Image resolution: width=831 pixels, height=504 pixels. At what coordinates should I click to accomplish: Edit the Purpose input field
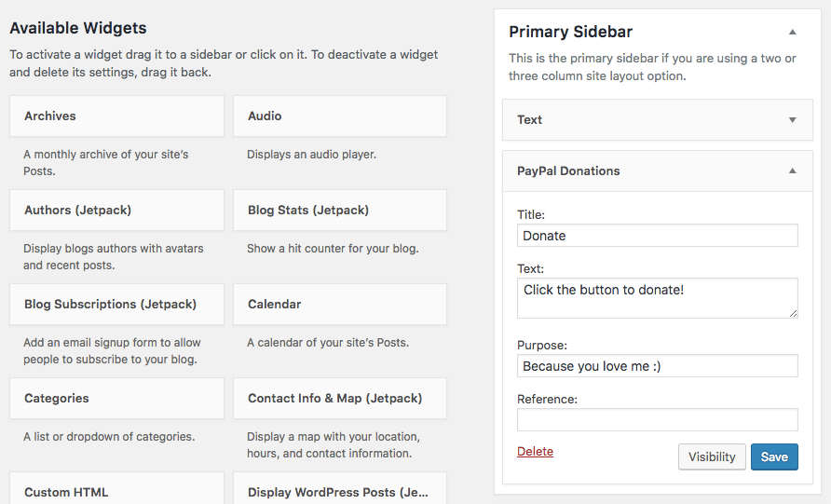657,366
